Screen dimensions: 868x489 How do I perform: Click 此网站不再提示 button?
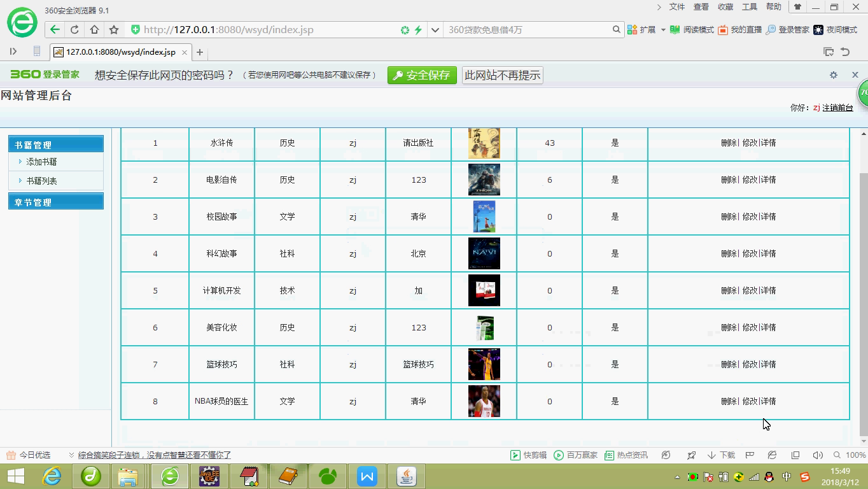503,75
